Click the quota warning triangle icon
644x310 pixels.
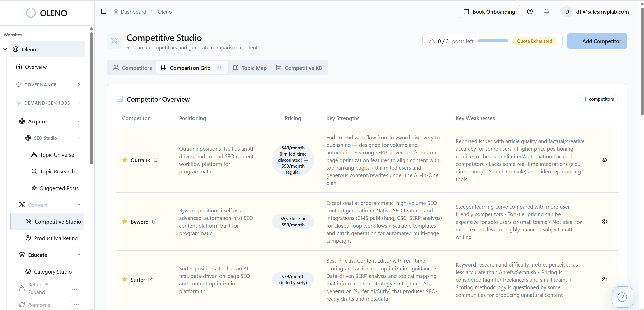(x=432, y=41)
